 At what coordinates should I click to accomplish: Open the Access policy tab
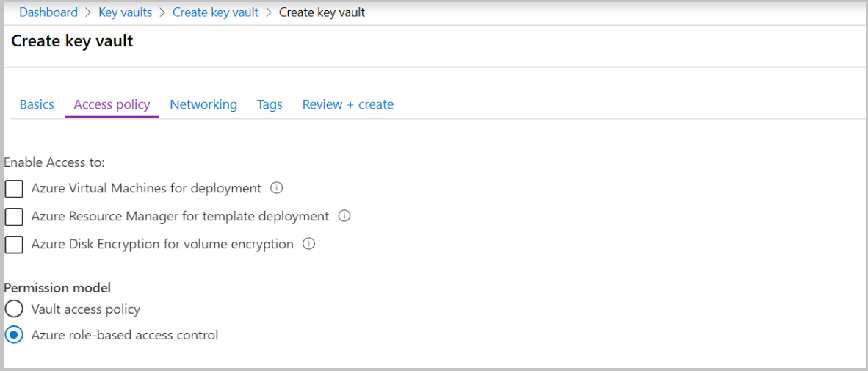pos(112,104)
